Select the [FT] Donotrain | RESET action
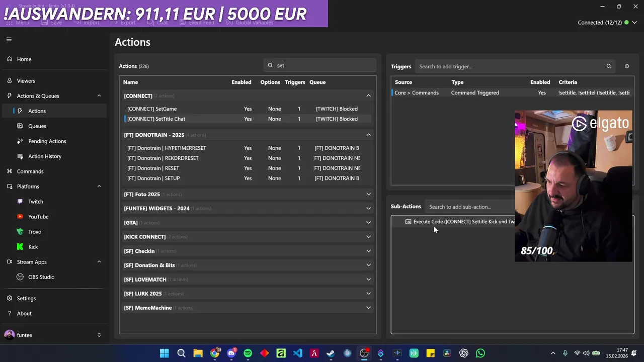 [248, 168]
